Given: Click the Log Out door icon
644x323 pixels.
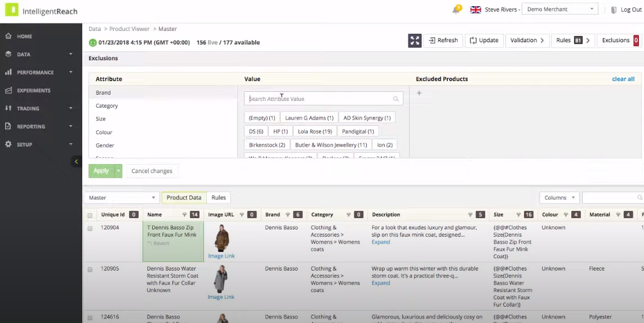Looking at the screenshot, I should 614,10.
